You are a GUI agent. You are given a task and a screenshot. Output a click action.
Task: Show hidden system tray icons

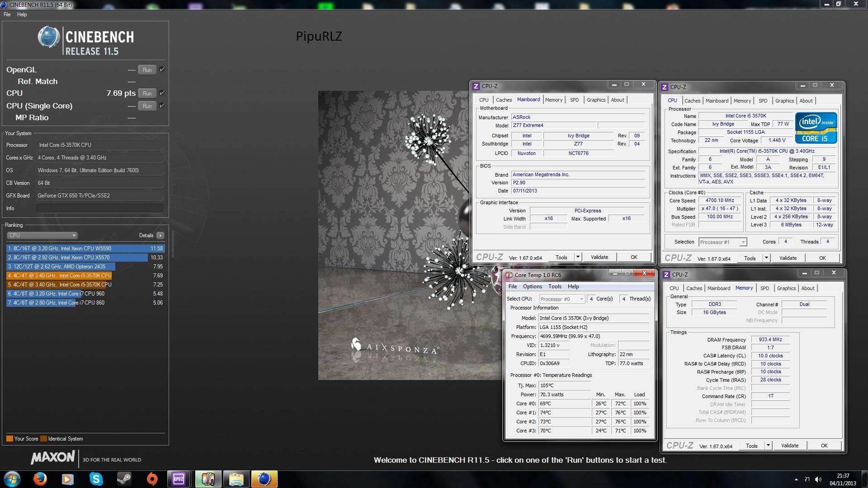click(x=796, y=479)
